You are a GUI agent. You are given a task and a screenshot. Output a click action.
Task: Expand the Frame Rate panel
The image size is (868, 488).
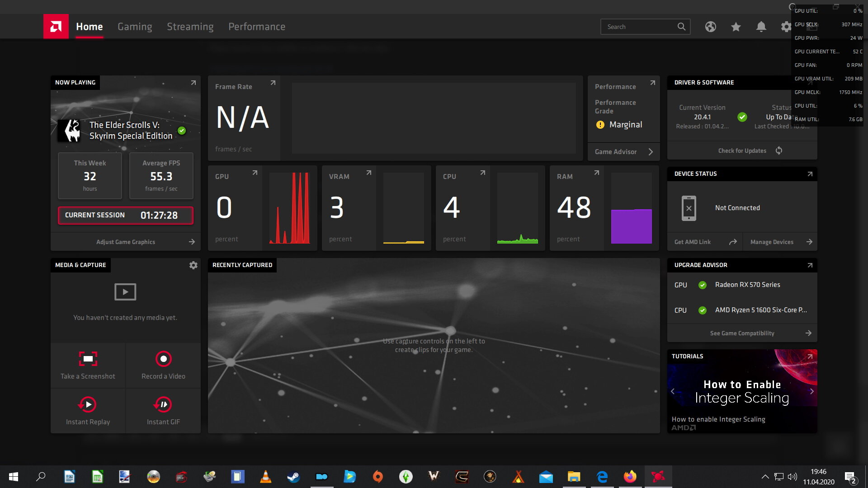pyautogui.click(x=273, y=83)
